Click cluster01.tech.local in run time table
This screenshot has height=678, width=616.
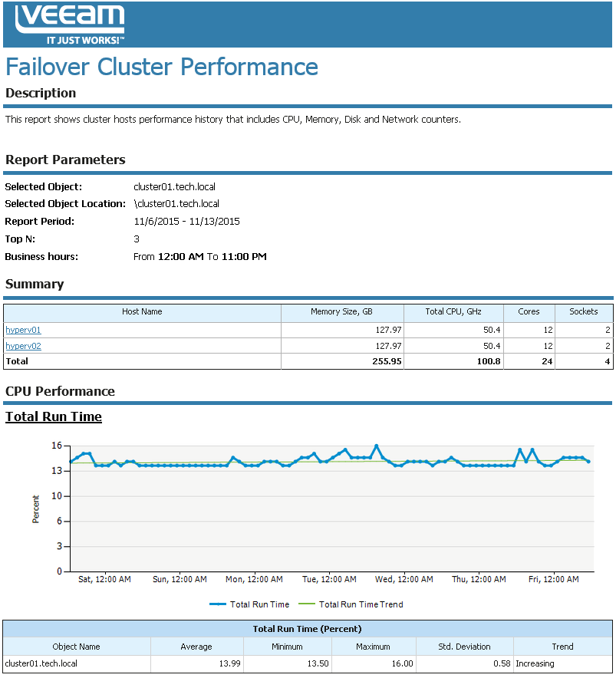pyautogui.click(x=41, y=663)
